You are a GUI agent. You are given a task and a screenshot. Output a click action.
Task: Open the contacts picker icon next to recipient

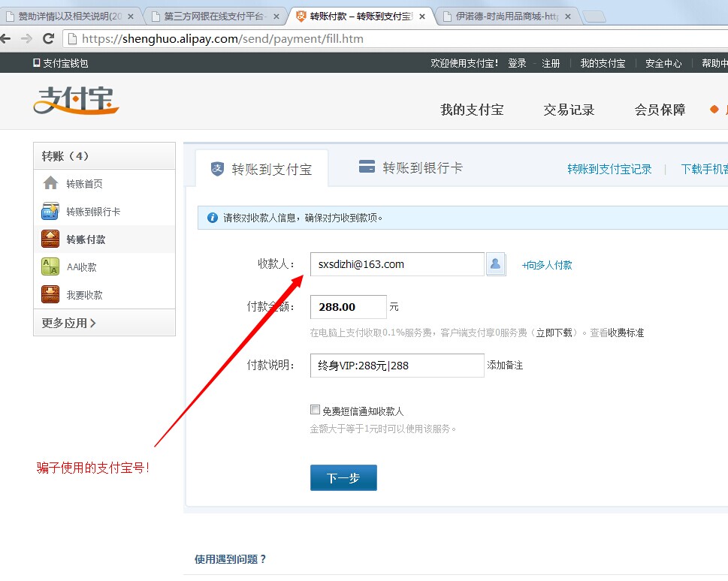pyautogui.click(x=496, y=264)
